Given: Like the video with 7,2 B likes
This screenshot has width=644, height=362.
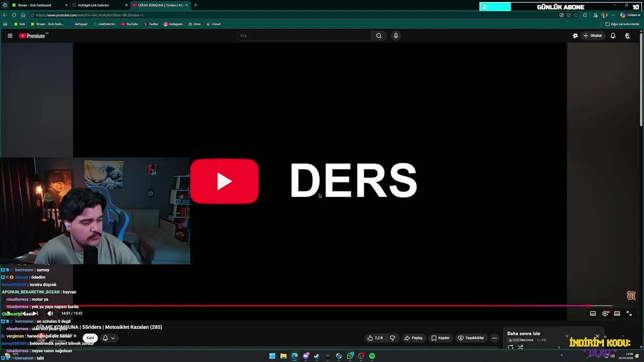Looking at the screenshot, I should 375,338.
